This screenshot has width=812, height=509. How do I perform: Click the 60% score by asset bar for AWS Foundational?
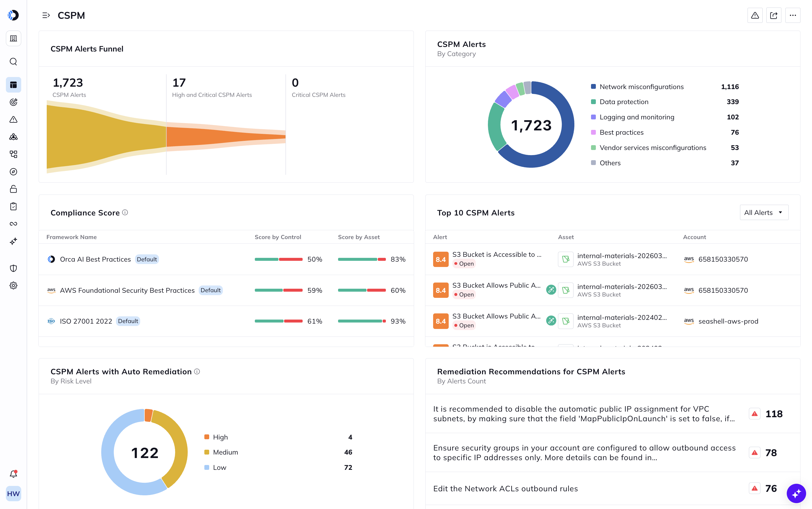click(x=362, y=290)
